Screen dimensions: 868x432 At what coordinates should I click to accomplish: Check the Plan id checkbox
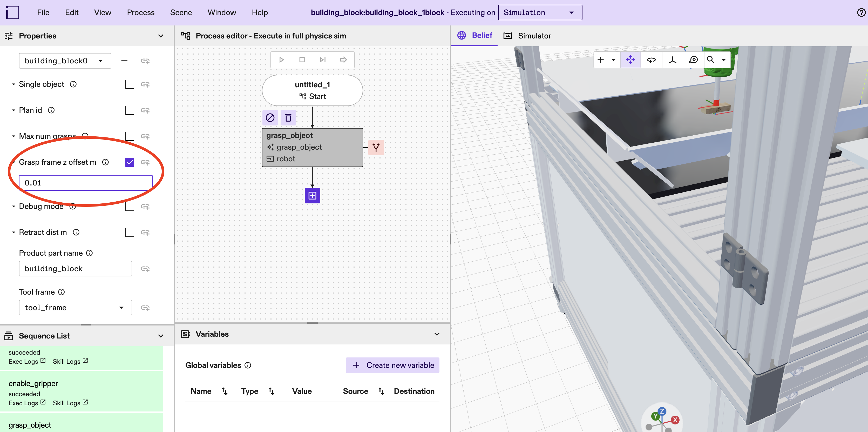[x=129, y=110]
